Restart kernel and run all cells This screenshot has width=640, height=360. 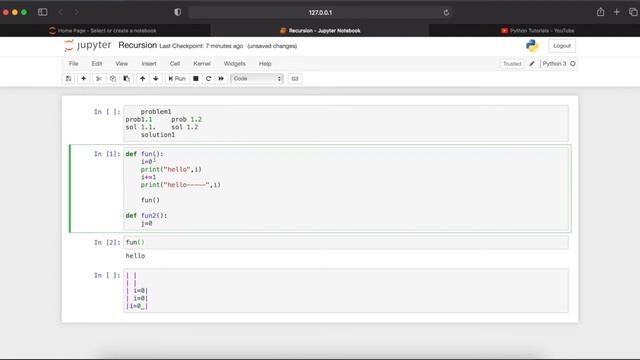point(221,78)
